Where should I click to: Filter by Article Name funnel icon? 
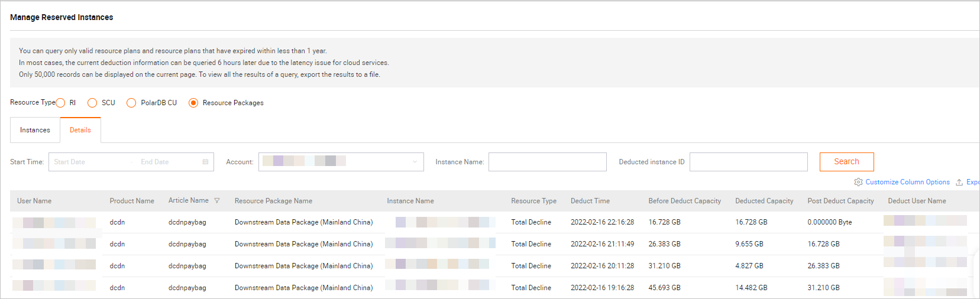point(217,201)
